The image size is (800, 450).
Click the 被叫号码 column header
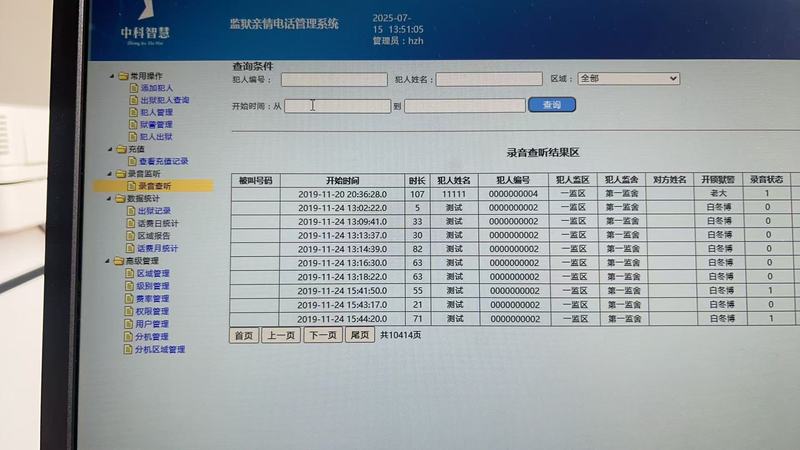click(256, 181)
